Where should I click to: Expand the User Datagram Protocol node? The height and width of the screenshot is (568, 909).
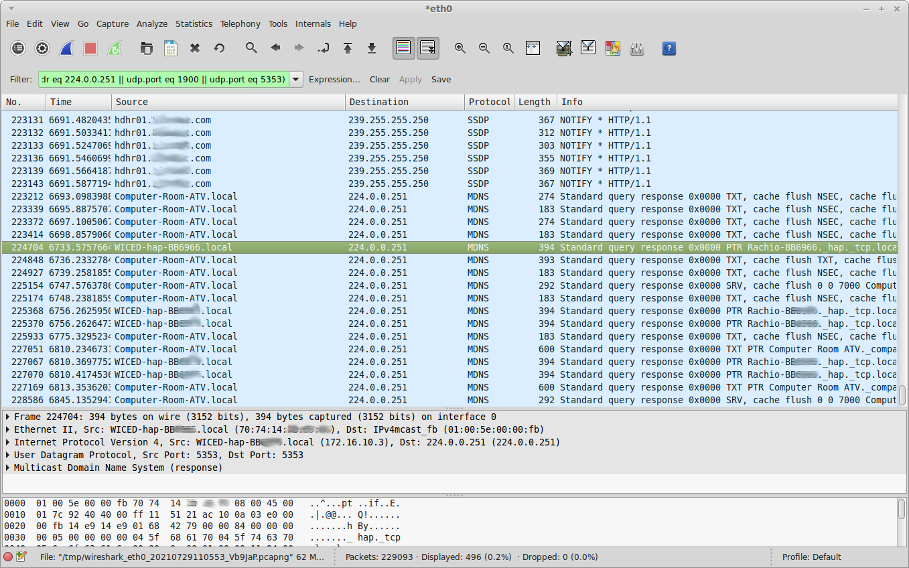(8, 455)
